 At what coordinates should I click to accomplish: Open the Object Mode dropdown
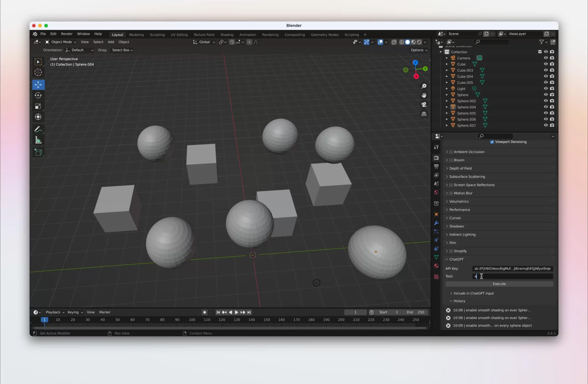point(61,42)
